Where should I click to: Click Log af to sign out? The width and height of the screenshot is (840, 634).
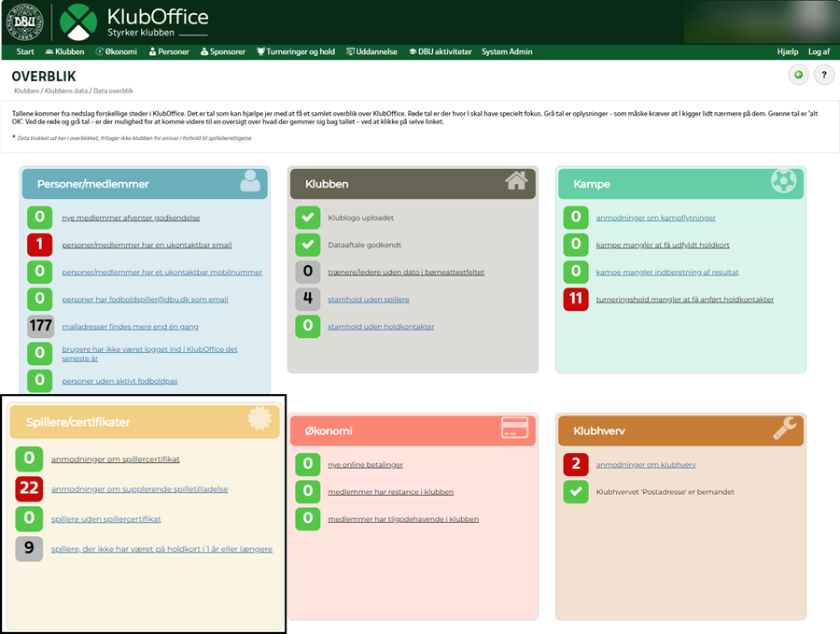point(819,52)
